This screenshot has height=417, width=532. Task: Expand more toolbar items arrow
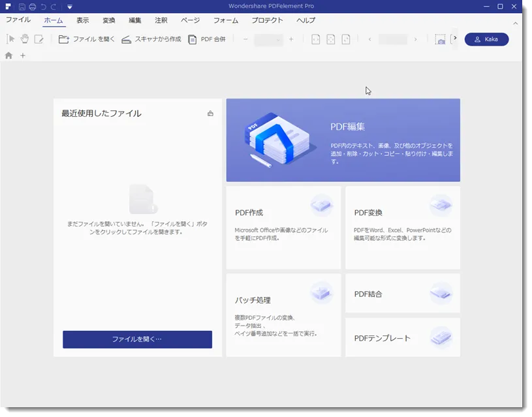[x=456, y=38]
